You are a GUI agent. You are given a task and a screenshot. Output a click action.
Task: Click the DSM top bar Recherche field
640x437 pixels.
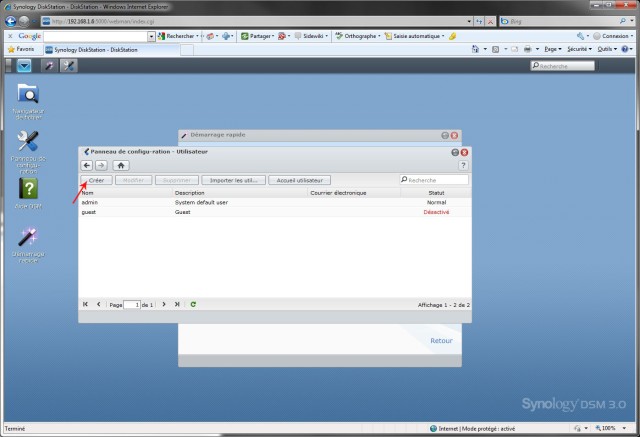562,66
